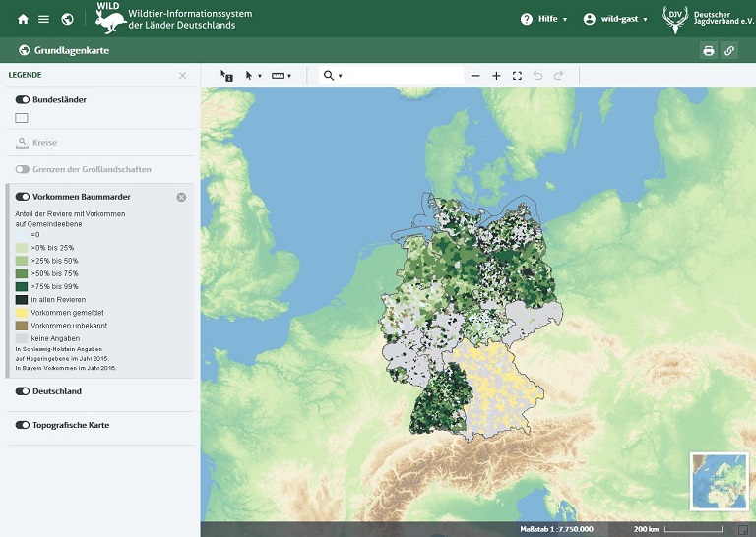Click the Grundlagenkarte globe icon

[x=24, y=50]
